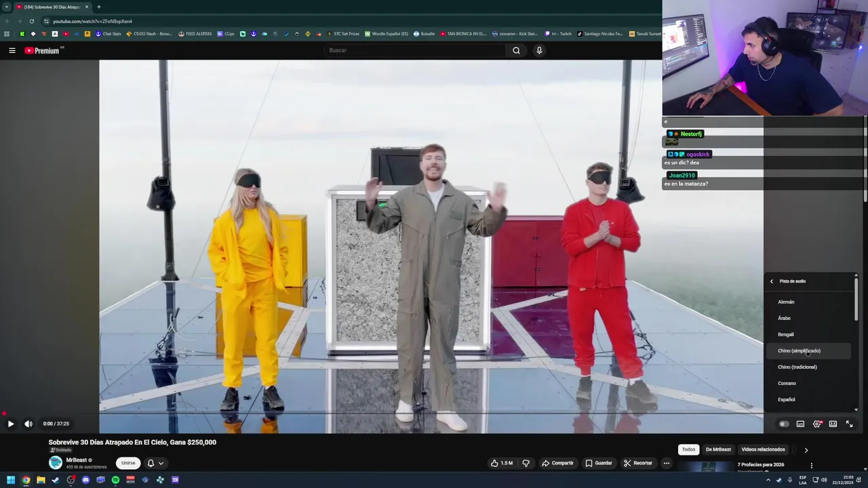Open Spotify from the taskbar

point(115,480)
